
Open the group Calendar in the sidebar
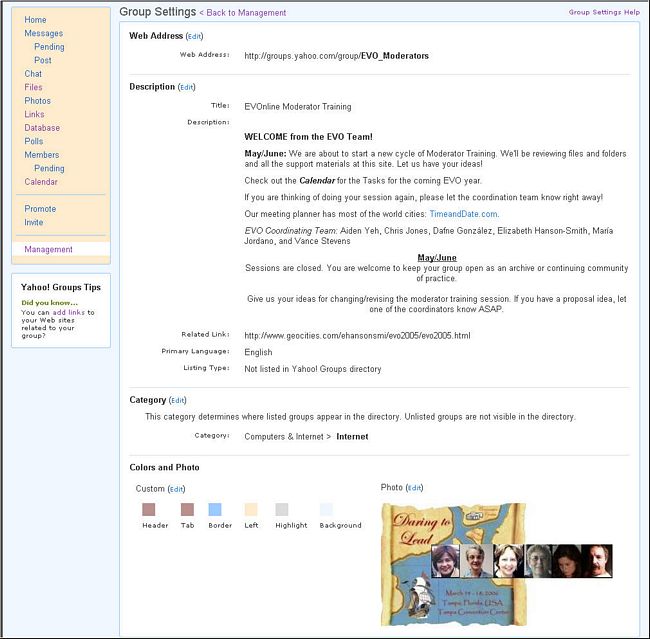[41, 182]
